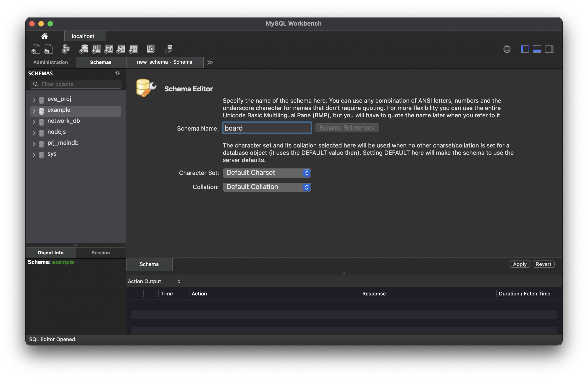This screenshot has height=379, width=588.
Task: Expand the prj_maindb schema
Action: 34,144
